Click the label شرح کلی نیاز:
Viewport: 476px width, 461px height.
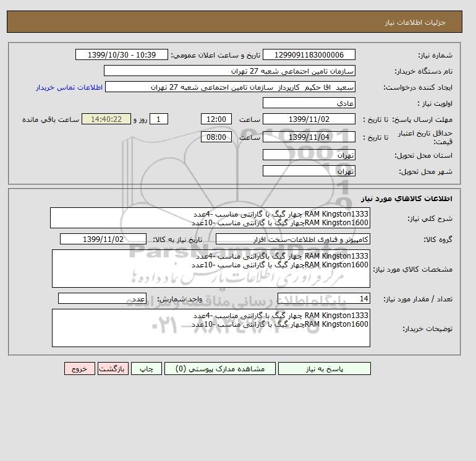pyautogui.click(x=430, y=219)
